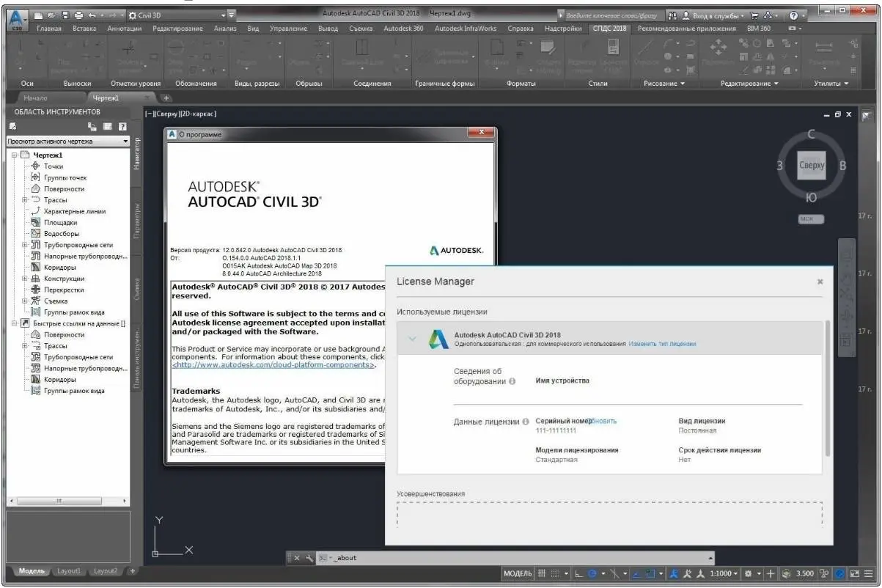Click the Точки point icon in the tree
882x588 pixels.
pyautogui.click(x=36, y=166)
